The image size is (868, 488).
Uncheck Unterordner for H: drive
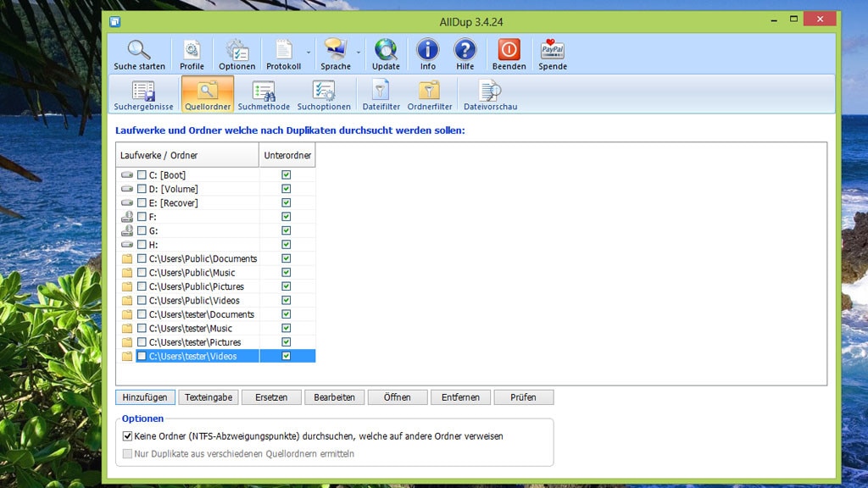point(287,245)
